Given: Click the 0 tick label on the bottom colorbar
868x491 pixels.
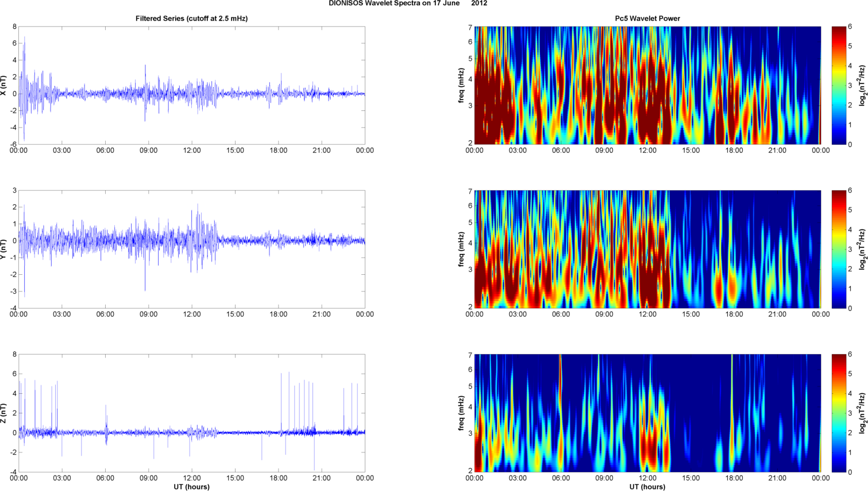Looking at the screenshot, I should (x=850, y=472).
